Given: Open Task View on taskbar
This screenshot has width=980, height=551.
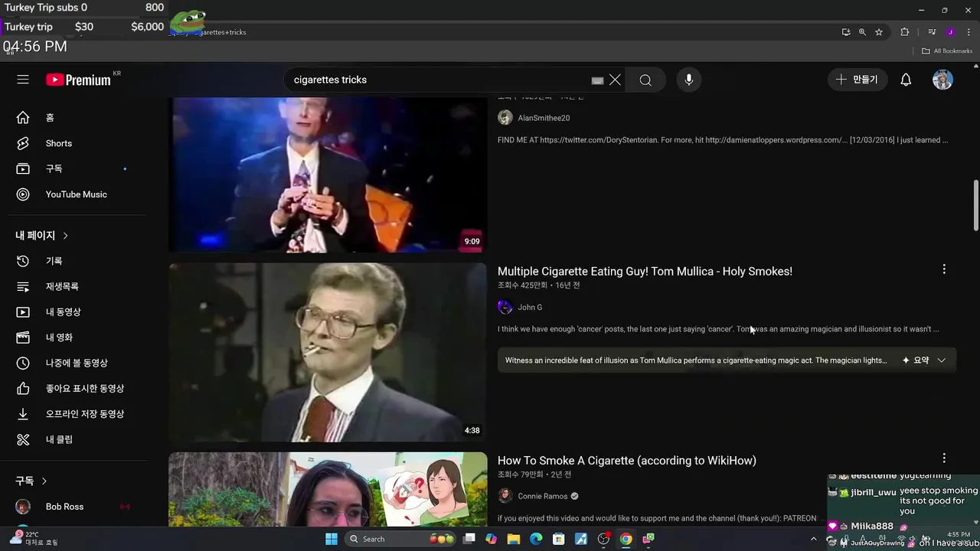Looking at the screenshot, I should click(x=469, y=539).
